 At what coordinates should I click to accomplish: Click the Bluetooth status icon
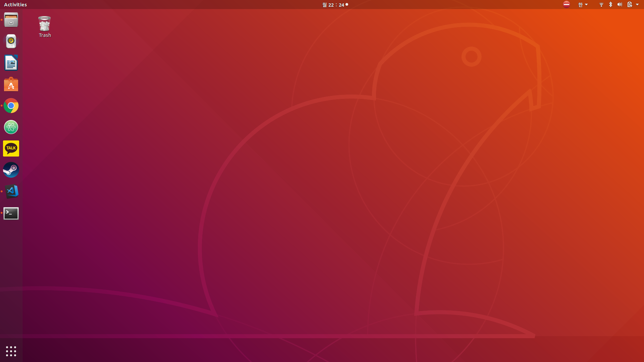tap(610, 5)
